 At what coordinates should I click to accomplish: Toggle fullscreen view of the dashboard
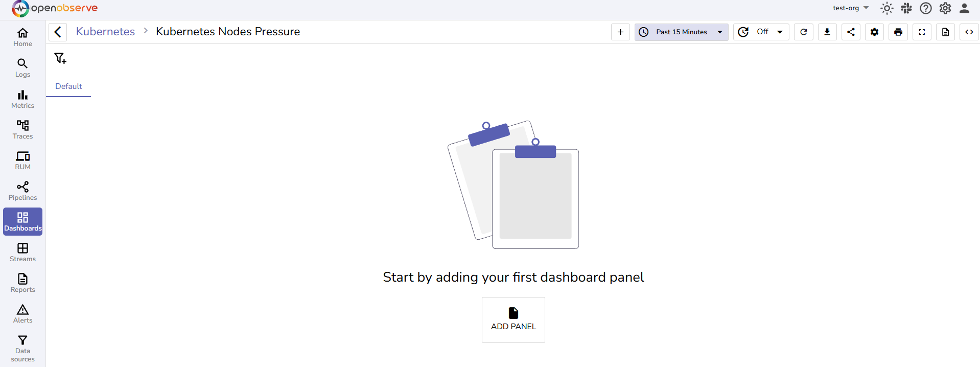tap(922, 32)
